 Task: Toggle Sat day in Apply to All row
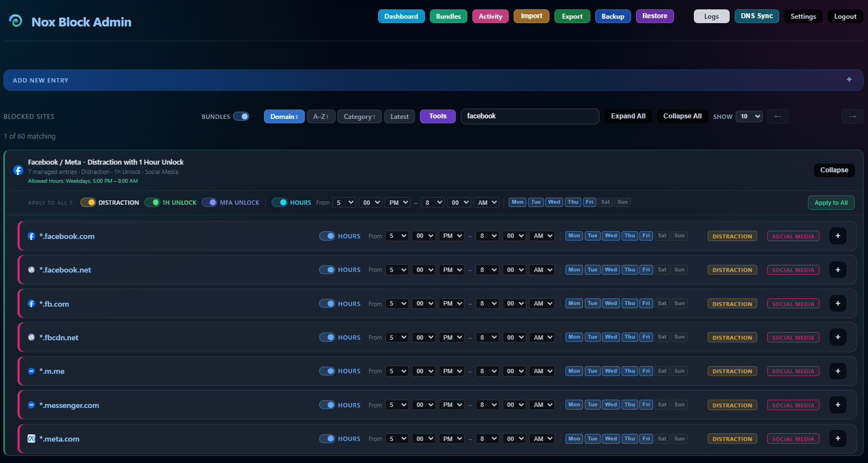click(606, 202)
